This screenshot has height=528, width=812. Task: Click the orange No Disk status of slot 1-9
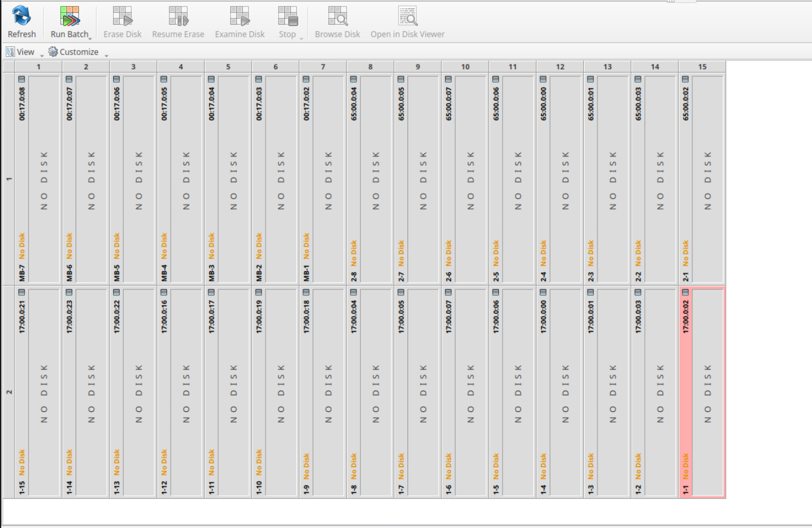tap(306, 466)
